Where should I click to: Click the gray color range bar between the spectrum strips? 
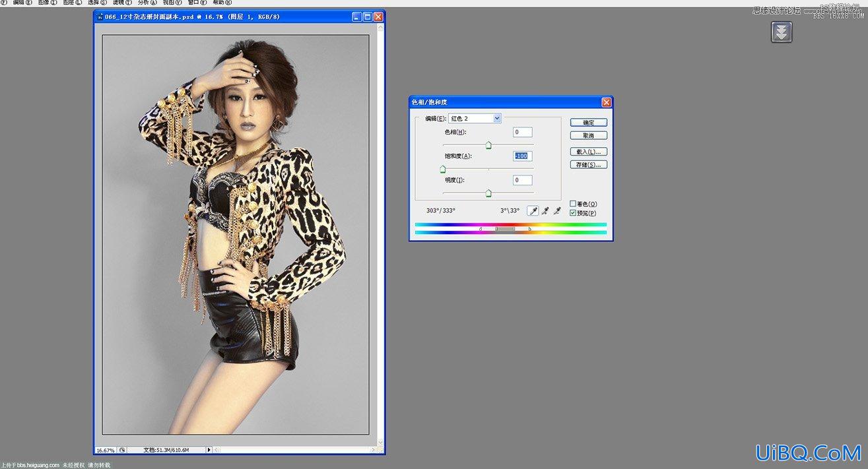click(x=505, y=229)
